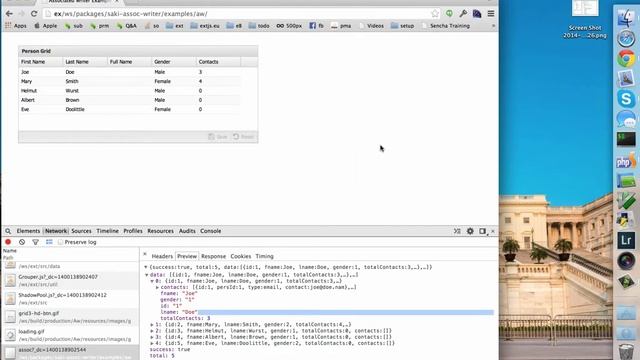Open the Headers tab of the request

click(162, 256)
